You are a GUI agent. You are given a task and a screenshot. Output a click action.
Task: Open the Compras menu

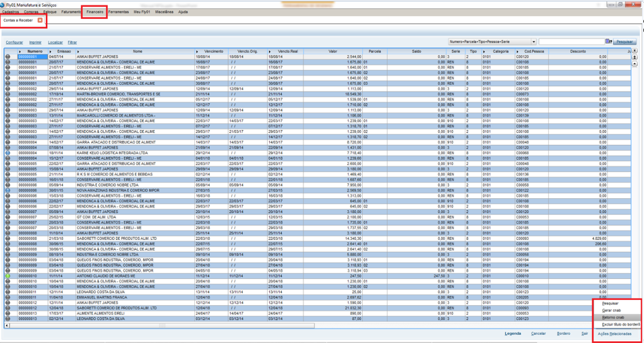[31, 12]
